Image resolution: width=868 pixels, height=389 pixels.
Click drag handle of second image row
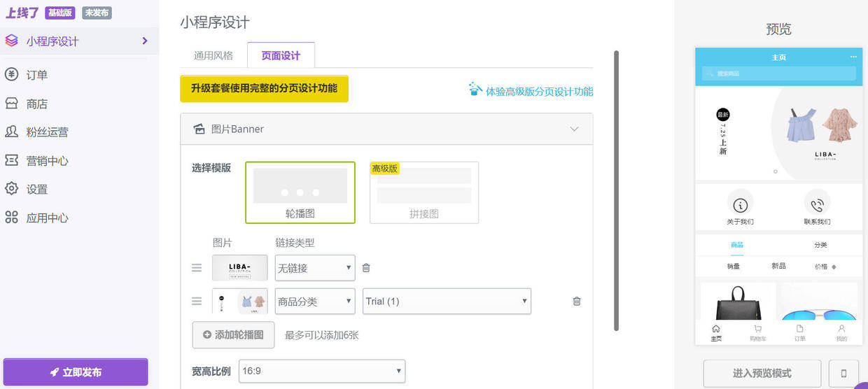click(197, 302)
